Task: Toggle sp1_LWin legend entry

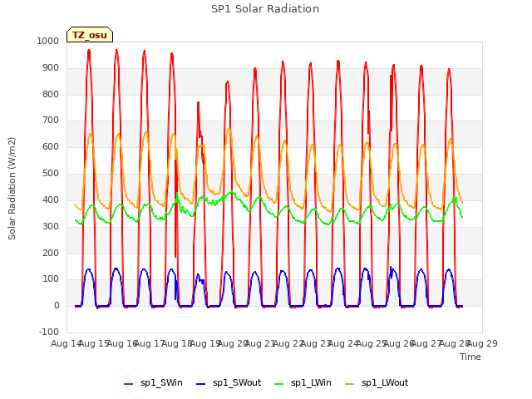Action: 303,382
